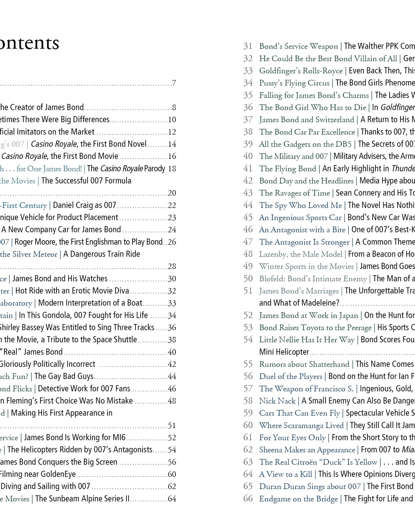Viewport: 415px width, 532px height.
Task: Click 'The Military and 007' entry
Action: tap(293, 156)
